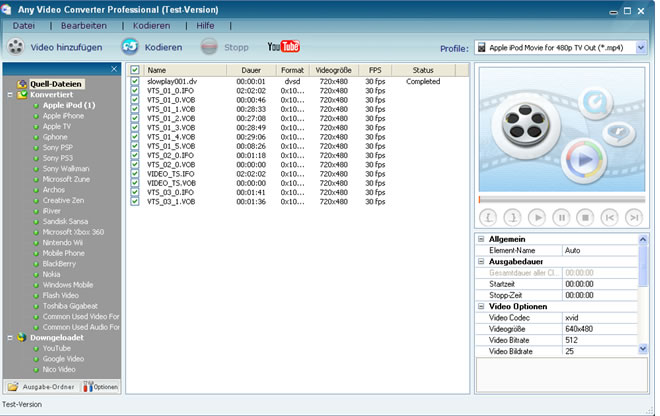This screenshot has height=416, width=660.
Task: Click the Videogröße 640x480 value
Action: click(x=600, y=329)
